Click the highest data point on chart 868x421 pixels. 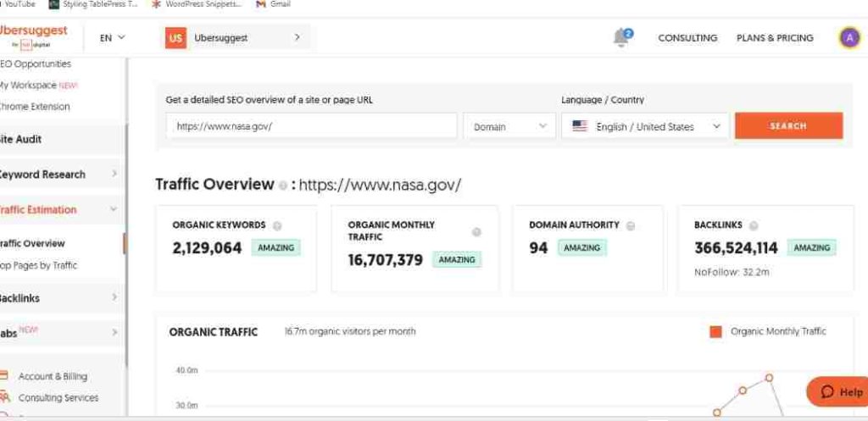point(769,378)
